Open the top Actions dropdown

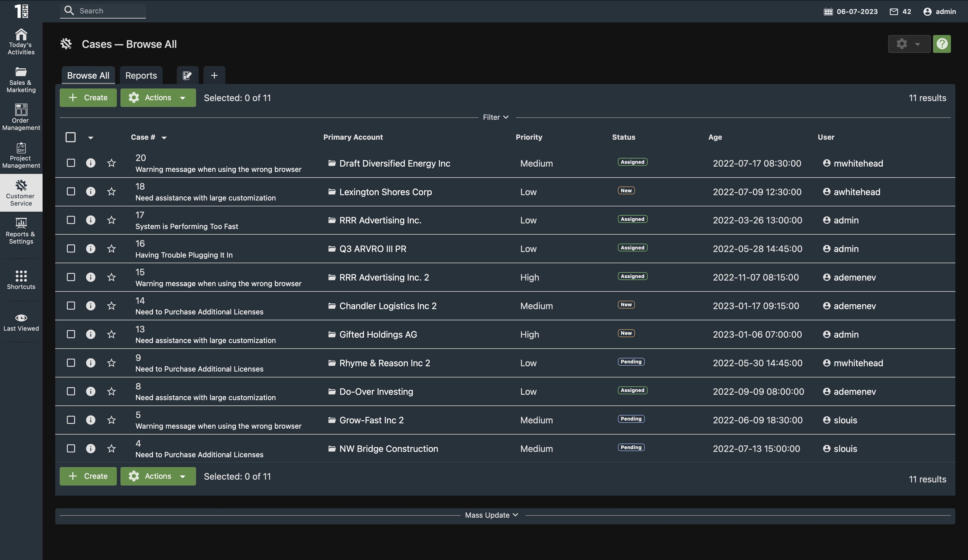click(158, 97)
